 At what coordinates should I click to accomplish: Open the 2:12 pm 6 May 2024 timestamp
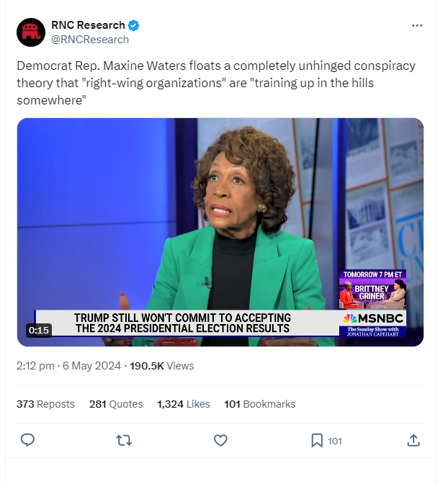point(68,366)
